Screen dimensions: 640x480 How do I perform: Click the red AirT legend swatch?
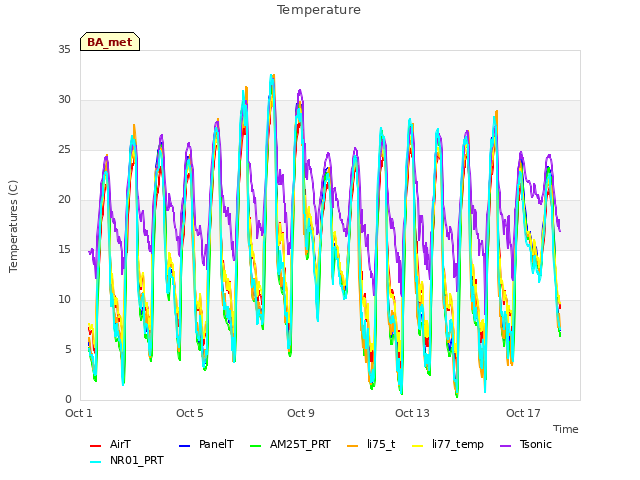(96, 446)
